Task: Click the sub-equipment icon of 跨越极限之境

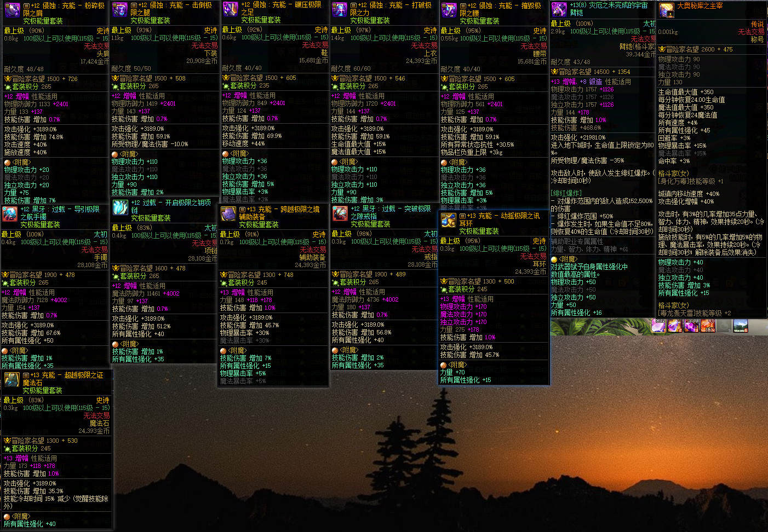Action: pos(228,214)
